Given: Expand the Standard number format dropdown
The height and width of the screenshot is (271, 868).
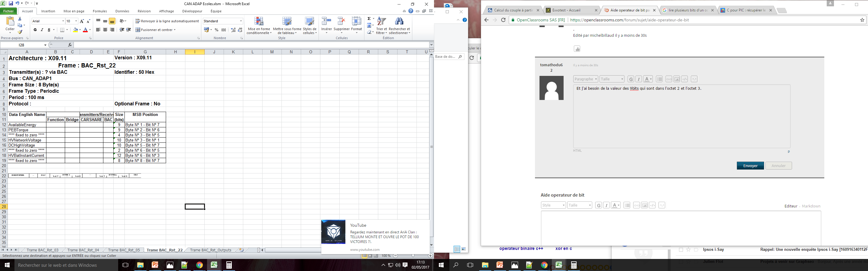Looking at the screenshot, I should (x=241, y=21).
